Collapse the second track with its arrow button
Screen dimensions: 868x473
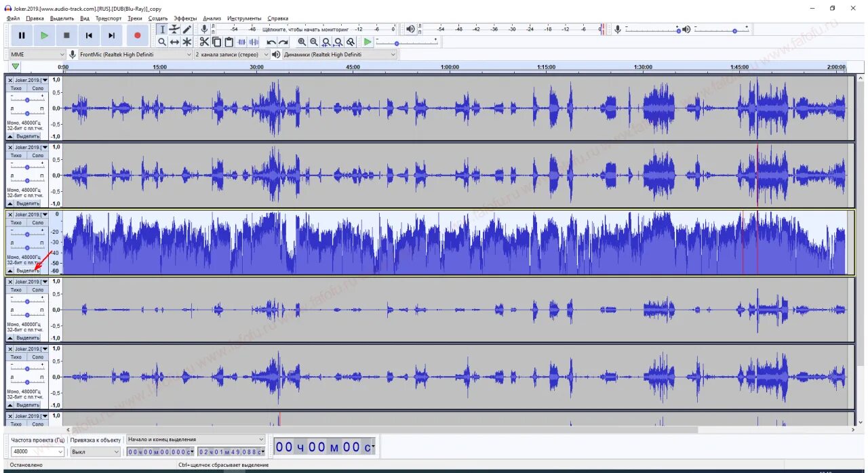coord(10,203)
